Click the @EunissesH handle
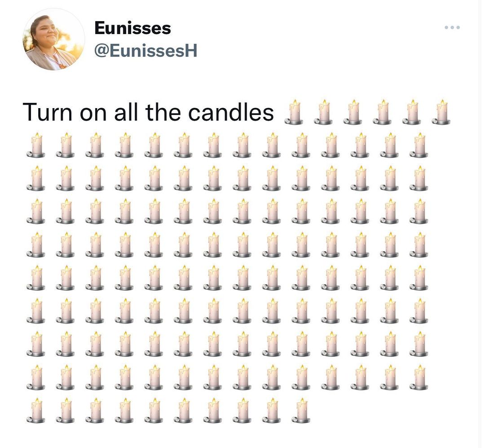 (145, 51)
